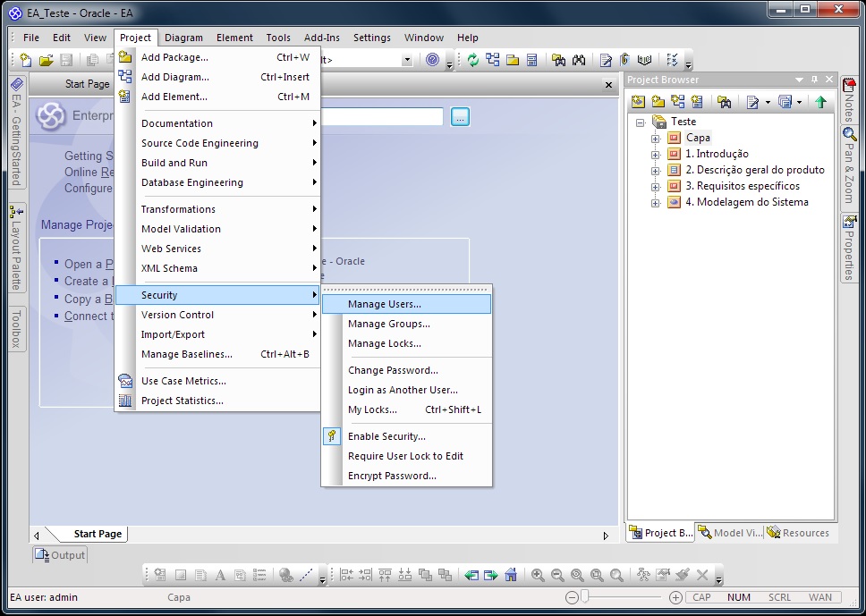Expand the 1. Introdução package
Screen dimensions: 866x616
(656, 155)
